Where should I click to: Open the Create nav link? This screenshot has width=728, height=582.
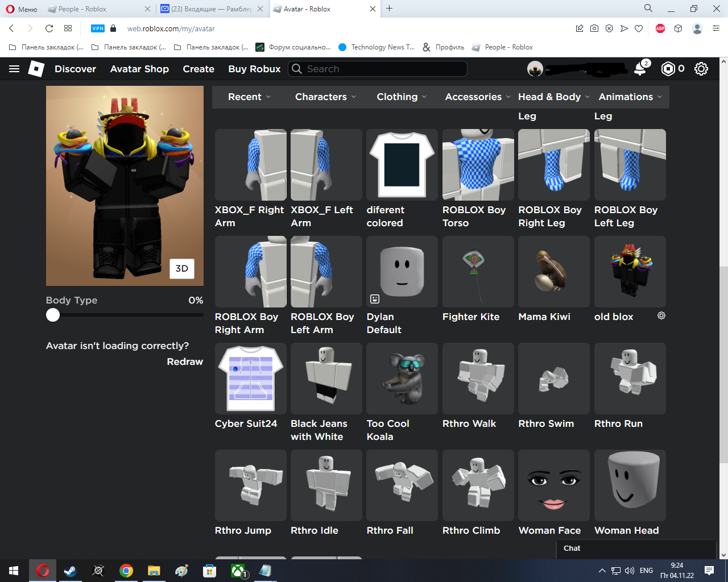click(198, 69)
